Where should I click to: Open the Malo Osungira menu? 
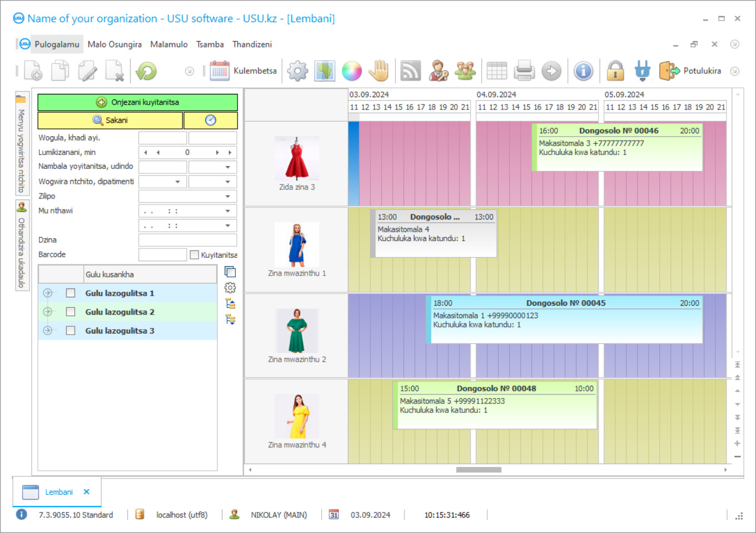(x=115, y=44)
